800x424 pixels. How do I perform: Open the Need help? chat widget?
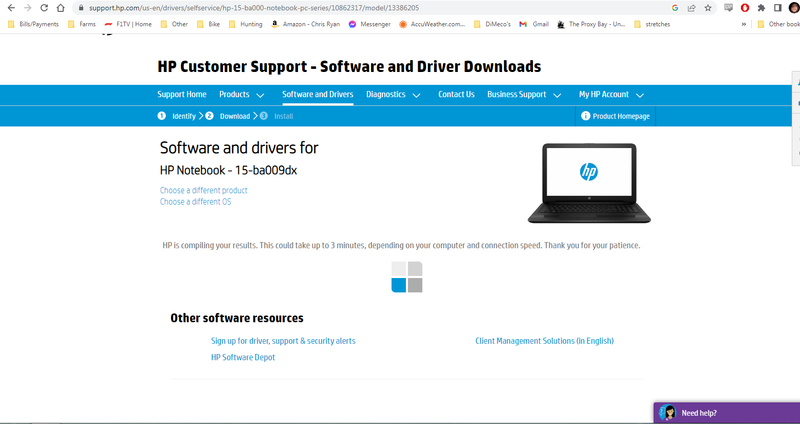(727, 413)
